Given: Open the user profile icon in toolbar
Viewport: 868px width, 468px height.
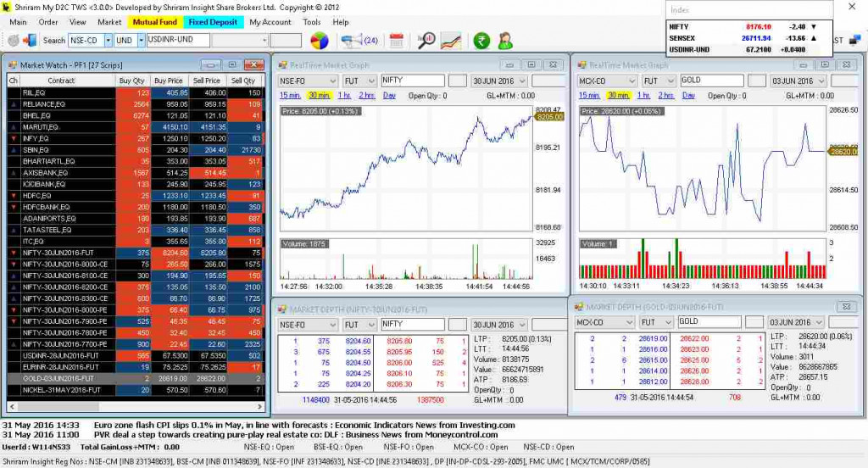Looking at the screenshot, I should pos(505,40).
